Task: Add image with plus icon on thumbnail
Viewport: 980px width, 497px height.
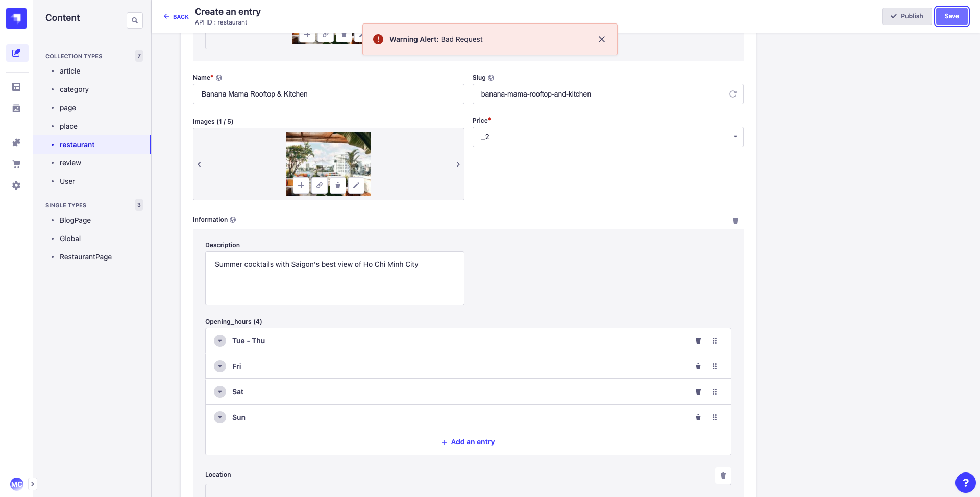Action: coord(301,185)
